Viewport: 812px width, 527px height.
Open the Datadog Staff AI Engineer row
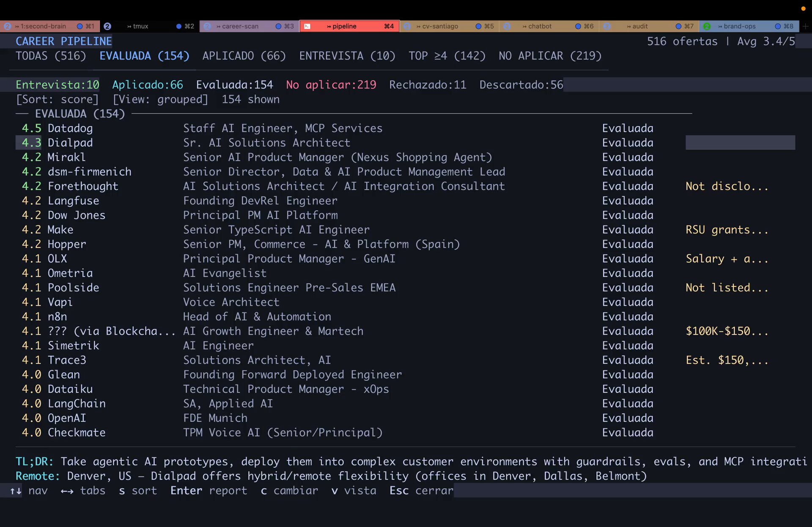tap(282, 128)
